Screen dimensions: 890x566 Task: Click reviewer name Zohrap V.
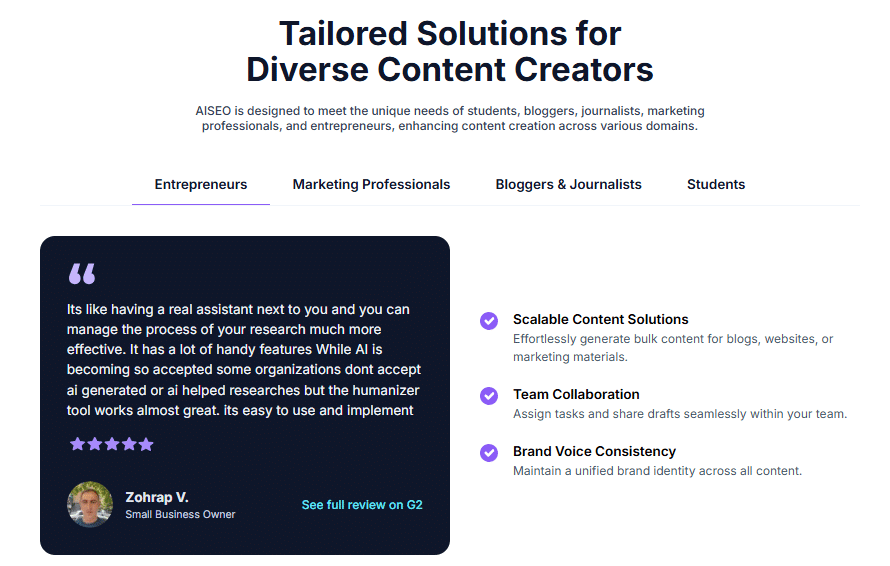[x=157, y=497]
